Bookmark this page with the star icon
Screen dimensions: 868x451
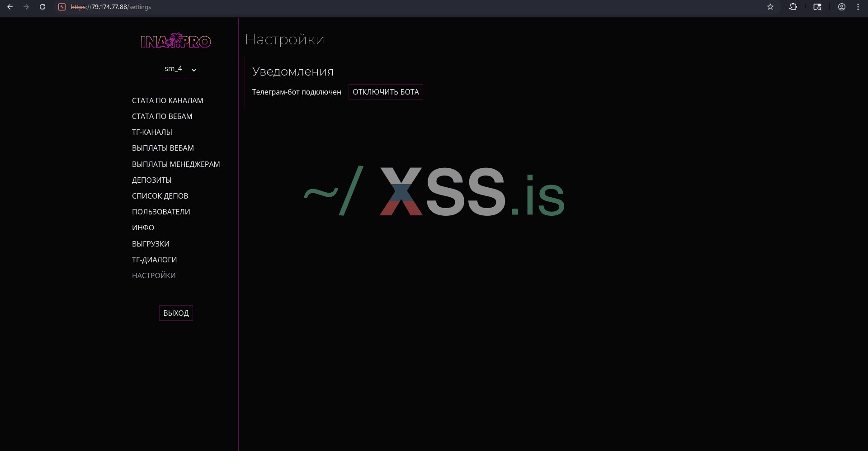point(770,7)
